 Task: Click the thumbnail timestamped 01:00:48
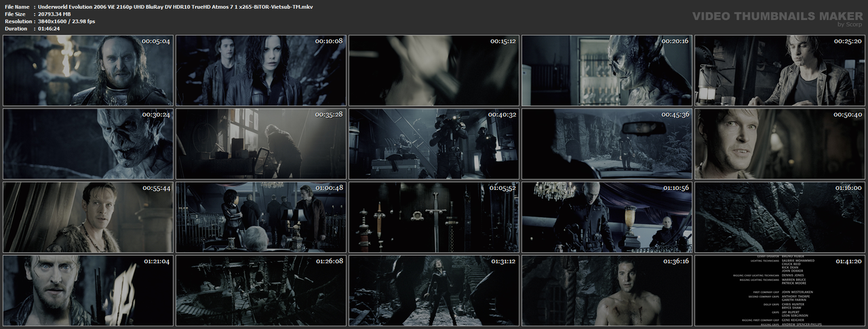pos(261,217)
